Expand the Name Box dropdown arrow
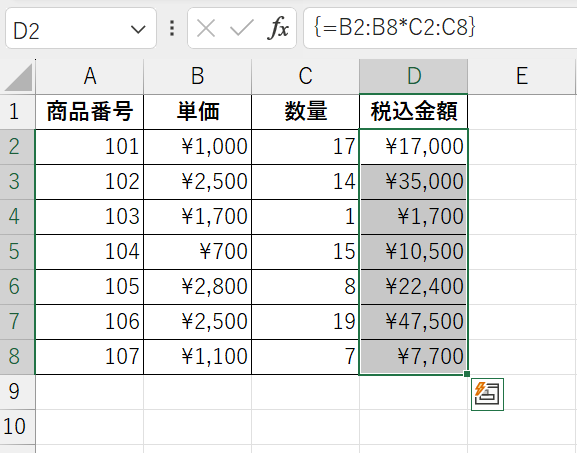 [138, 29]
